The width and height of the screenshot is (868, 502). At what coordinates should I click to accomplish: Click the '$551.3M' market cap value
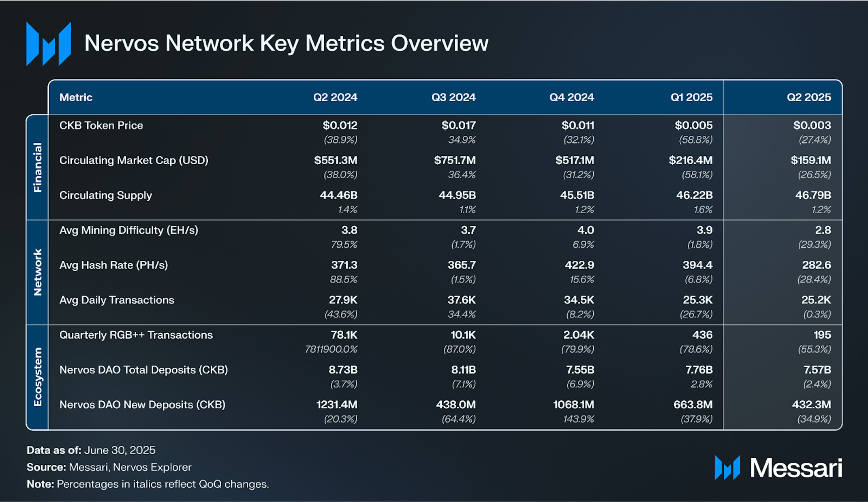[336, 161]
